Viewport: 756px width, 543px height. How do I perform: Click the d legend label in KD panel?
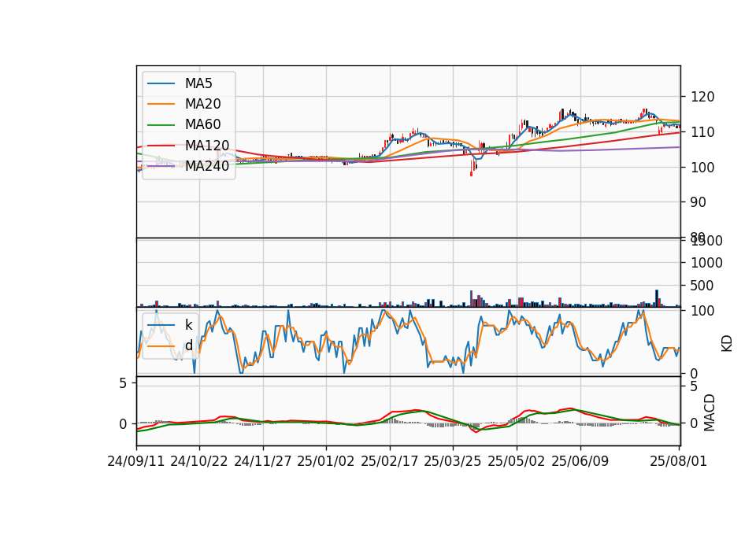[188, 345]
